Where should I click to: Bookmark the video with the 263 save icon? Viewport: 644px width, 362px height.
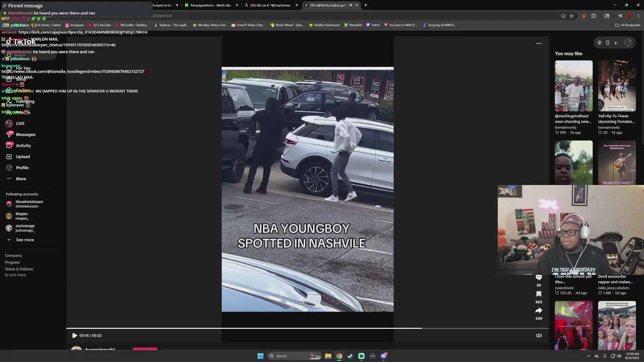tap(538, 294)
